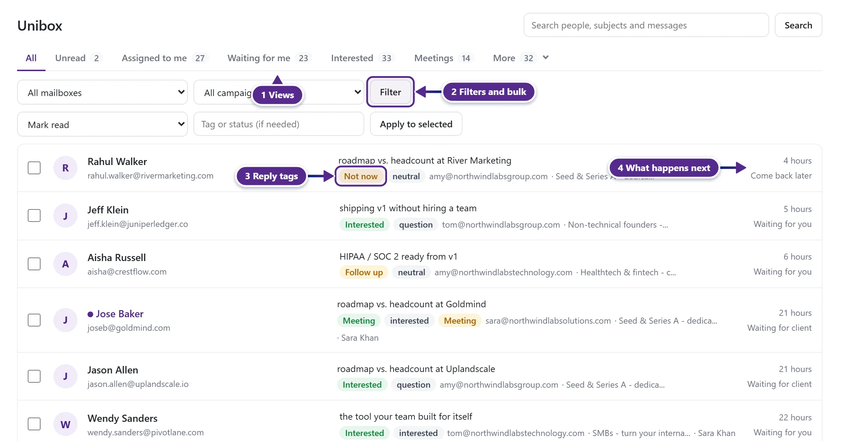868x441 pixels.
Task: Open the All mailboxes dropdown
Action: 102,92
